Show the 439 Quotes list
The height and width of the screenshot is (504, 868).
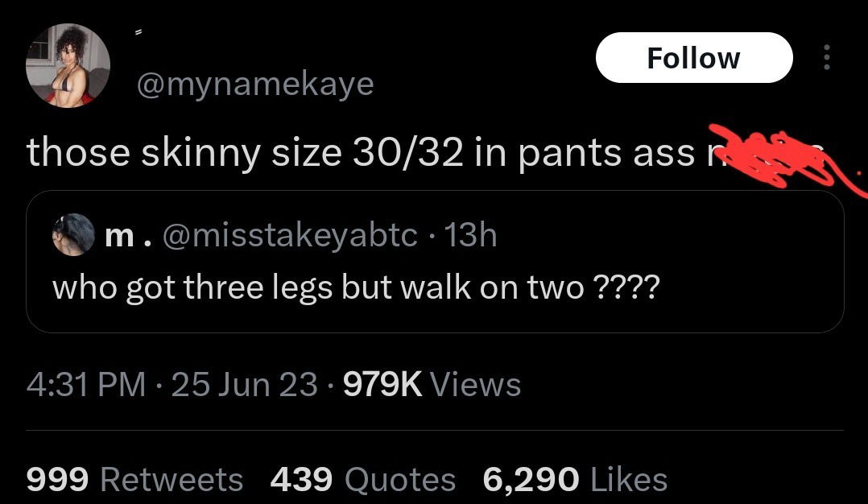tap(363, 479)
